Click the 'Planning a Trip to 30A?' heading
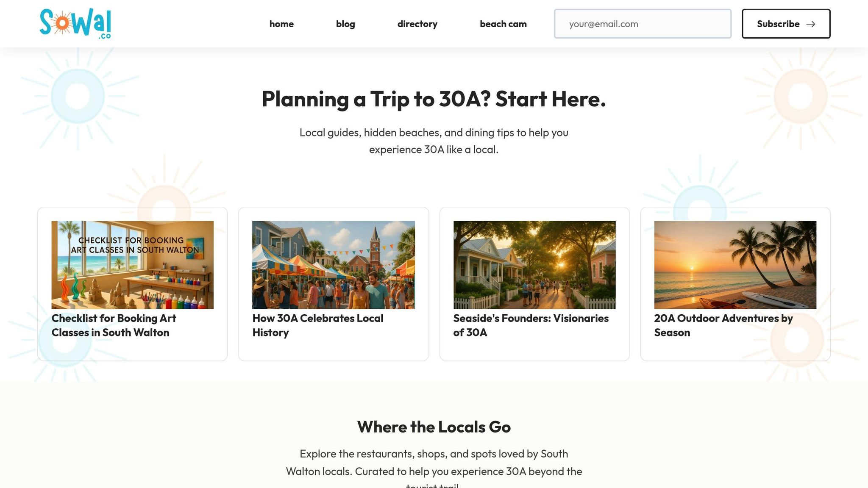868x488 pixels. (x=434, y=99)
